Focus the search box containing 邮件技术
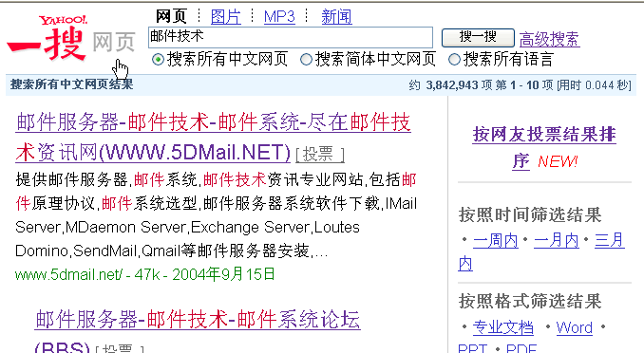Viewport: 644px width, 353px height. 291,37
